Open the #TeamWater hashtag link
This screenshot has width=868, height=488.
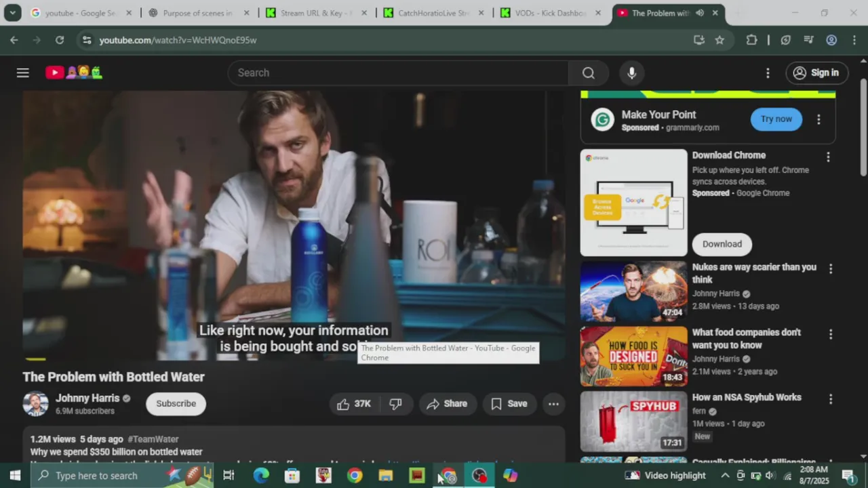click(x=153, y=439)
